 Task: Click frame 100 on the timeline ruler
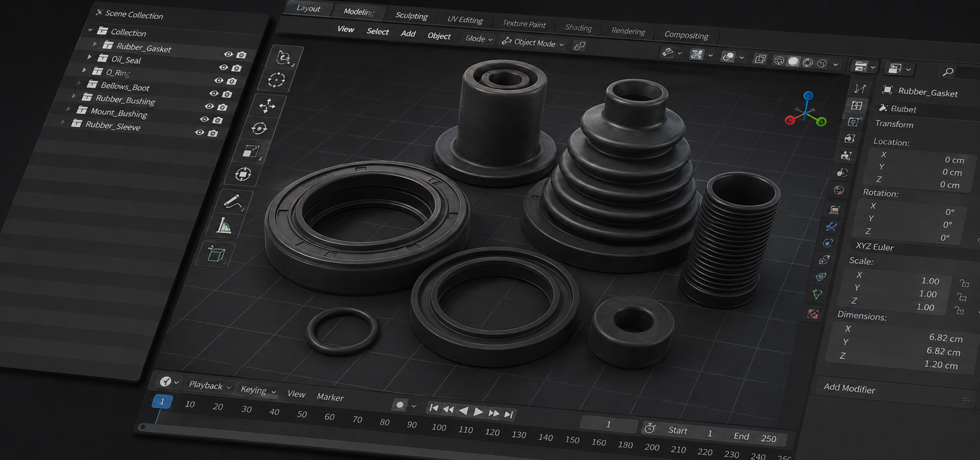point(439,427)
